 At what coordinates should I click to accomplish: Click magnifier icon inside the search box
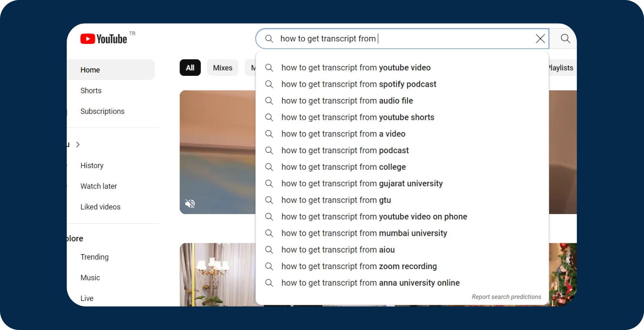(269, 38)
